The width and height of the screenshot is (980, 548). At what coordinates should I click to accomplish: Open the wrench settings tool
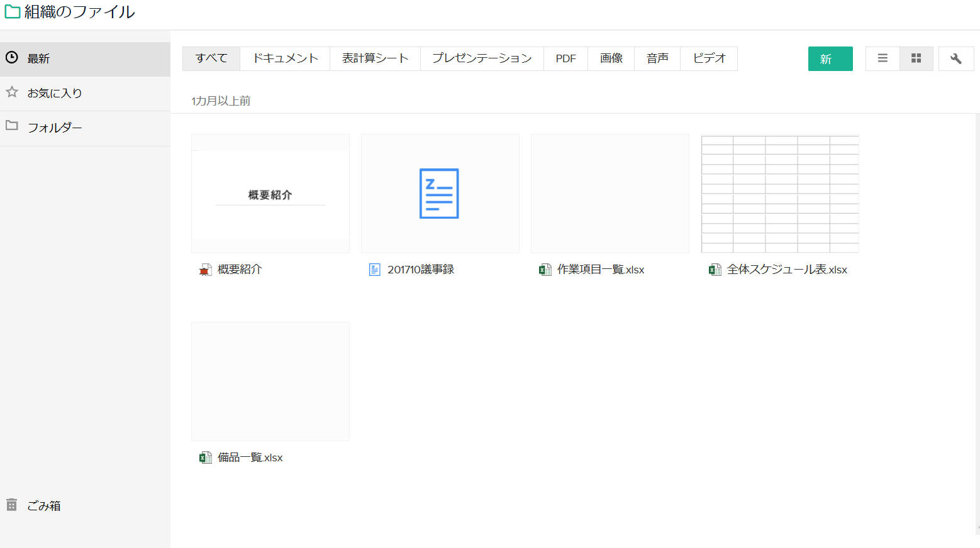click(955, 58)
